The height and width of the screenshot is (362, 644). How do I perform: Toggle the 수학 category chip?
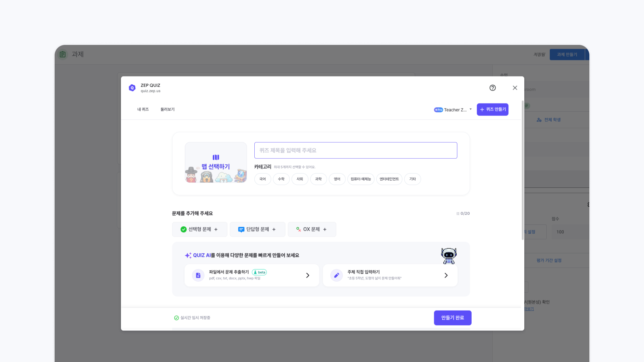pyautogui.click(x=281, y=179)
